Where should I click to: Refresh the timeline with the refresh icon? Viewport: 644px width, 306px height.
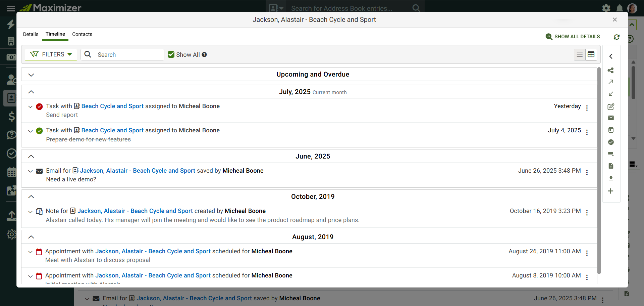coord(616,37)
